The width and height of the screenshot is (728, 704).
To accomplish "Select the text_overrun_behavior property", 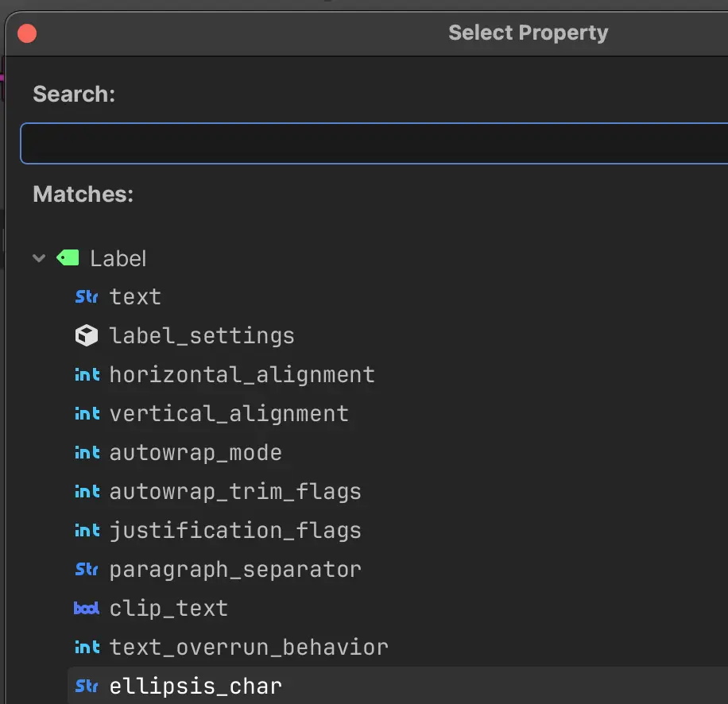I will [249, 647].
